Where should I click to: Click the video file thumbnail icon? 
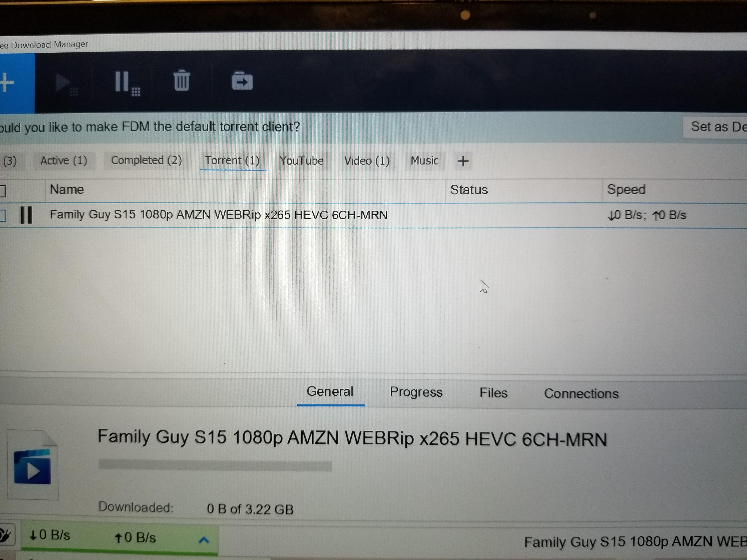point(33,465)
